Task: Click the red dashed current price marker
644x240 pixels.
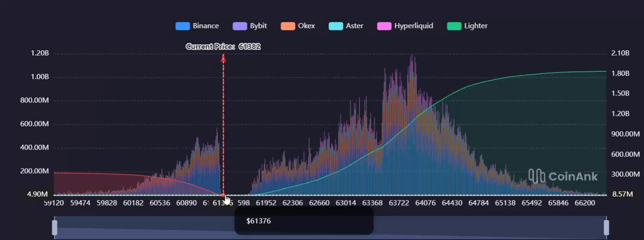Action: tap(223, 124)
